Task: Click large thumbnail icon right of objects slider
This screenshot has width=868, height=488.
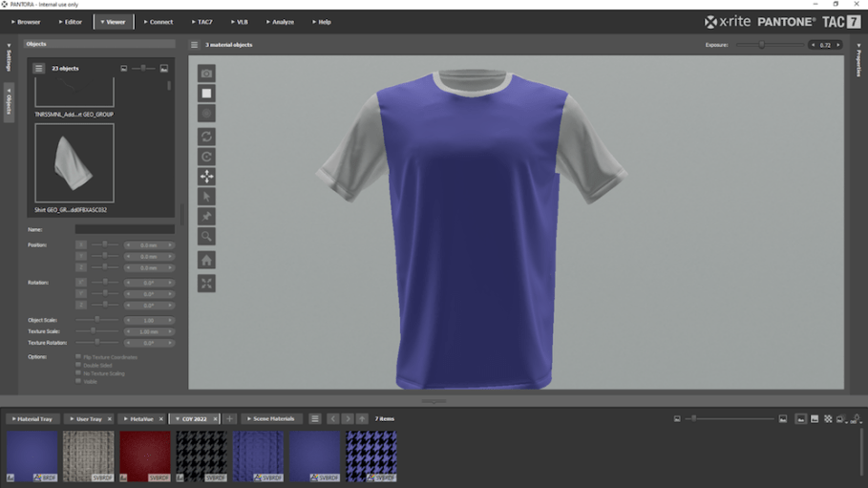Action: 164,68
